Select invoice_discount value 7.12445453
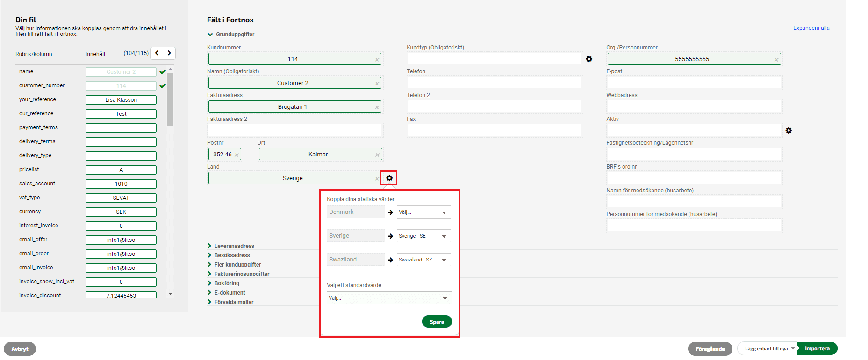Viewport: 868px width, 360px height. pos(121,295)
